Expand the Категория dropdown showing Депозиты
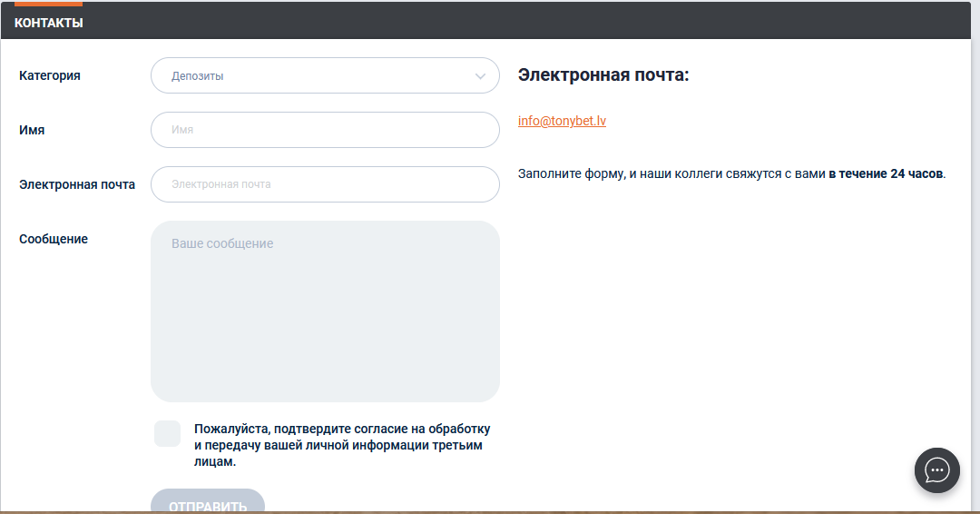This screenshot has width=980, height=514. 309,76
